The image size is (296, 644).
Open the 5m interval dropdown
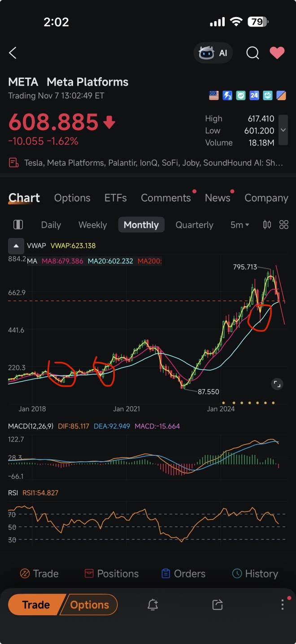point(239,225)
